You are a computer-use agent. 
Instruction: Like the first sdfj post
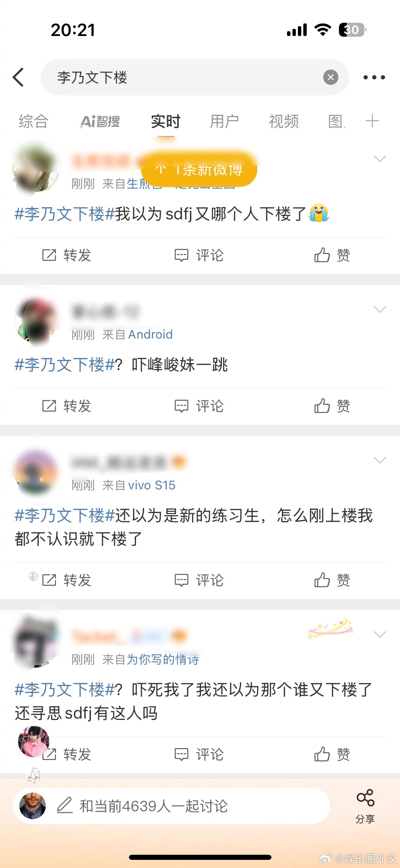pos(332,255)
